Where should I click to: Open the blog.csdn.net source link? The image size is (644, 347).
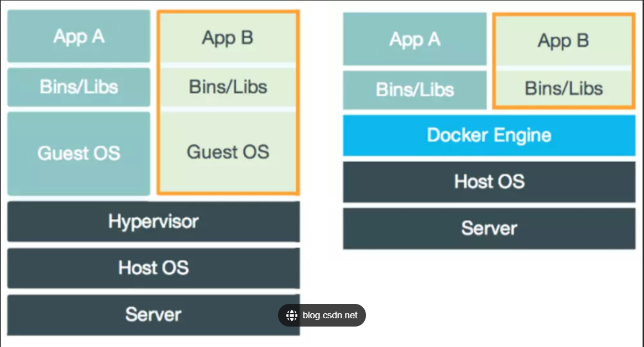(322, 316)
